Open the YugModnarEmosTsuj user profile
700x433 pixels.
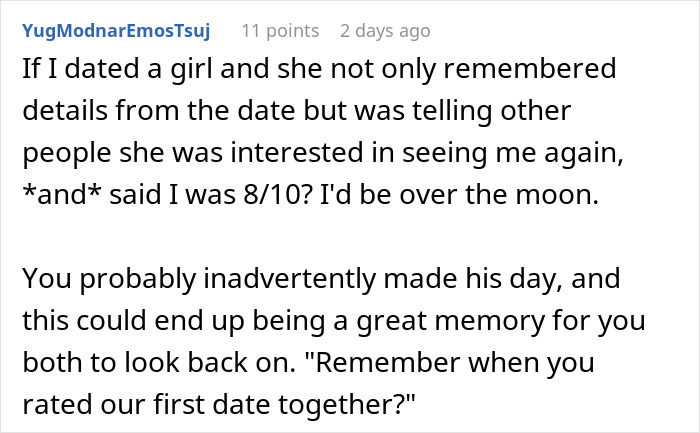(115, 31)
